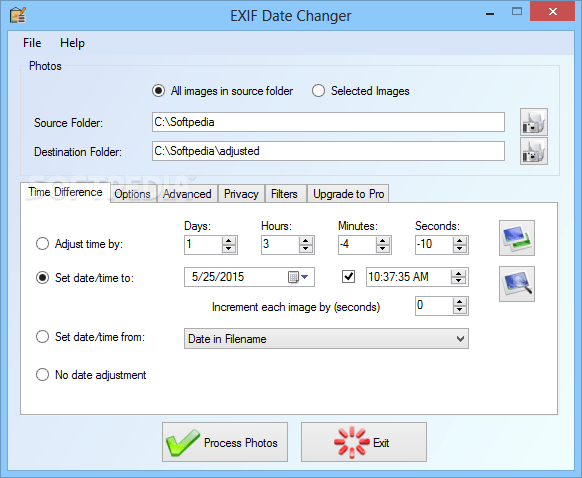Click the photo magnifier preview icon
The height and width of the screenshot is (478, 582).
click(x=517, y=284)
